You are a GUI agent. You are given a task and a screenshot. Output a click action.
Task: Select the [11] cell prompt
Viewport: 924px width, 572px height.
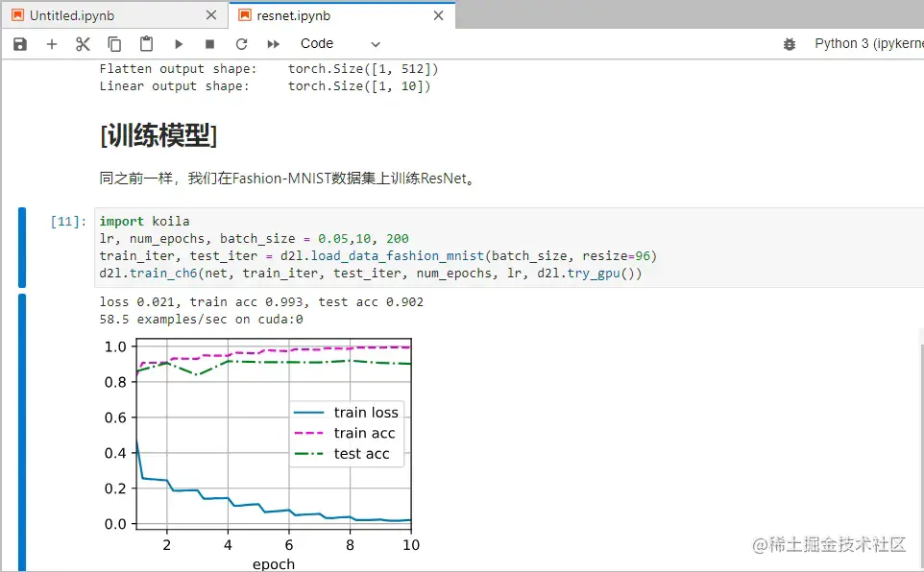tap(68, 222)
